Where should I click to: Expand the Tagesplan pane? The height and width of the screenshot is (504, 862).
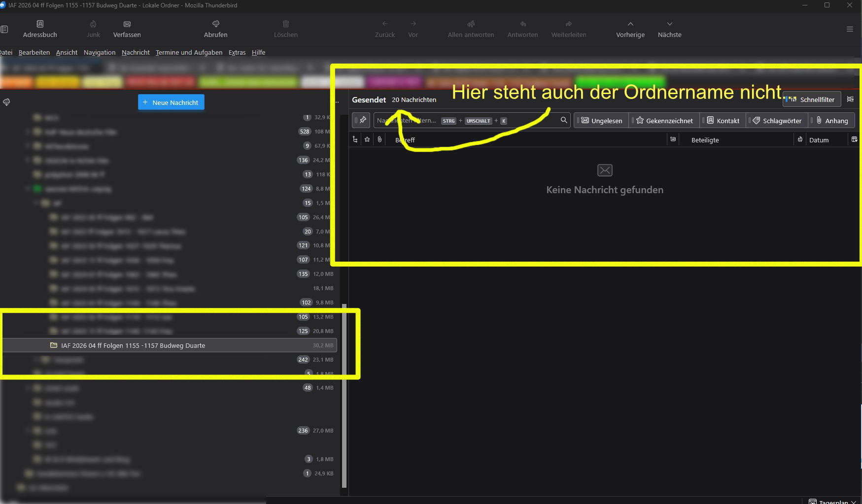(x=832, y=502)
